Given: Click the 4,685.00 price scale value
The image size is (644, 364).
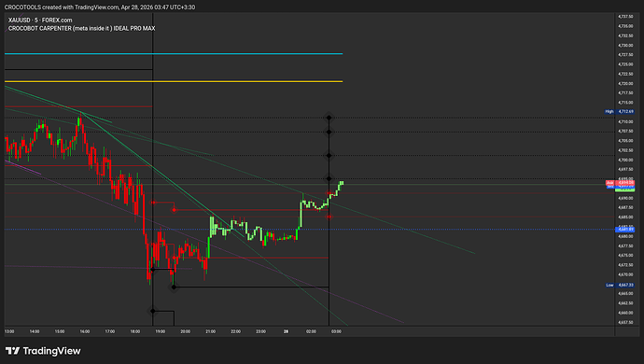Looking at the screenshot, I should click(625, 217).
